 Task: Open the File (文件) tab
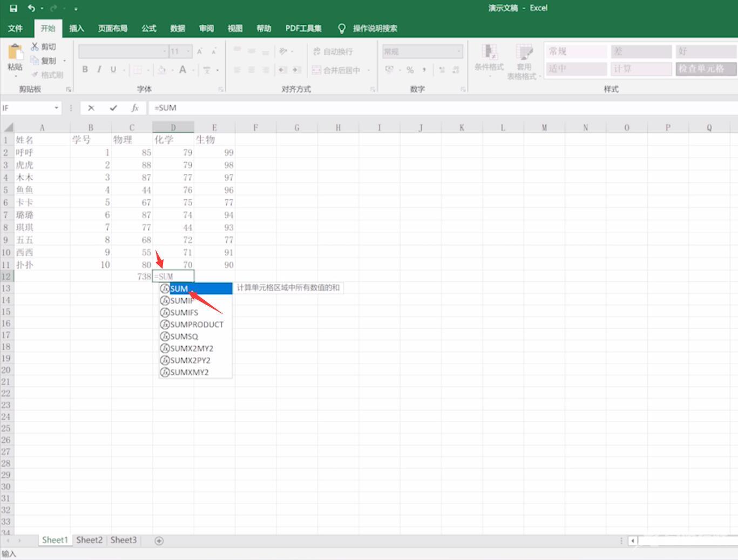point(15,28)
